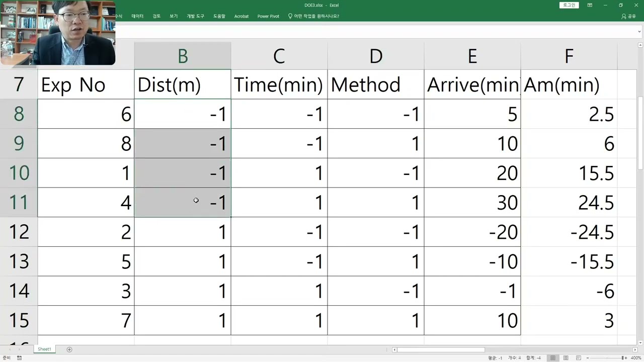This screenshot has height=362, width=644.
Task: Click the tell me search box
Action: [314, 16]
